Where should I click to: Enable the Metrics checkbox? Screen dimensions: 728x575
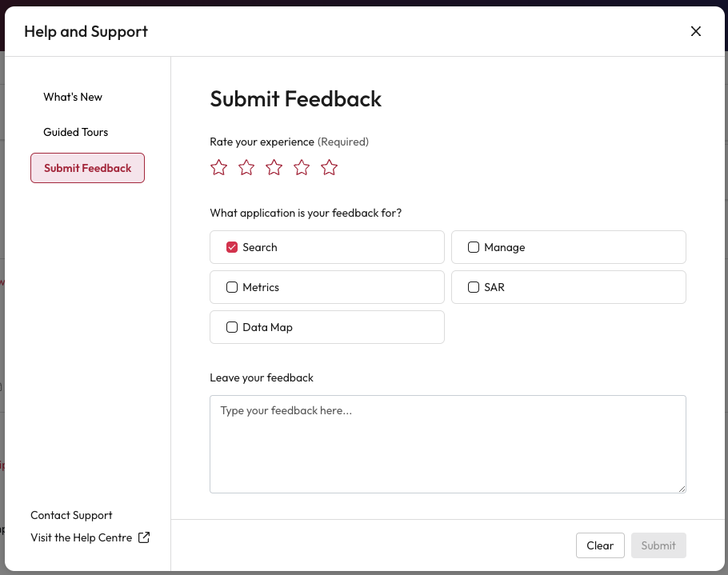point(232,287)
